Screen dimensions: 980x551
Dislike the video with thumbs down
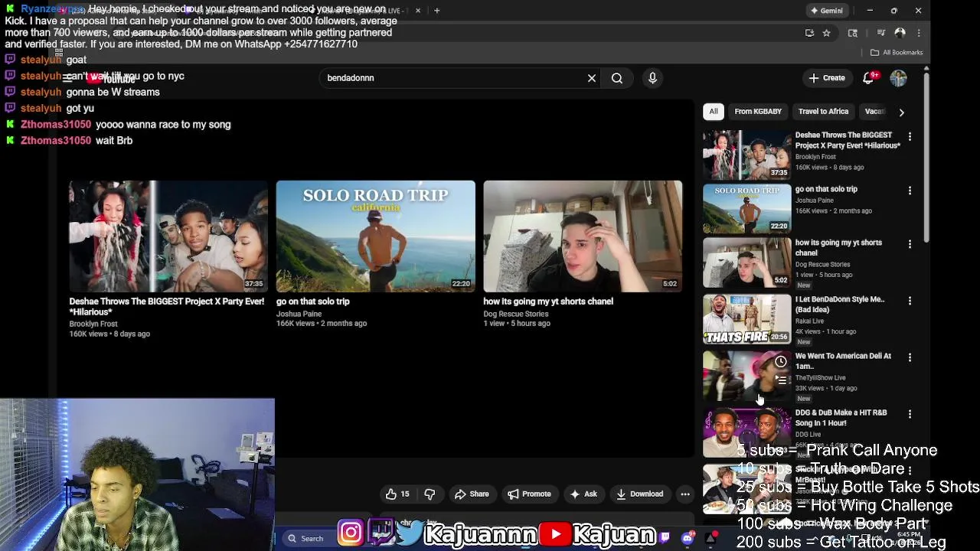pyautogui.click(x=430, y=494)
